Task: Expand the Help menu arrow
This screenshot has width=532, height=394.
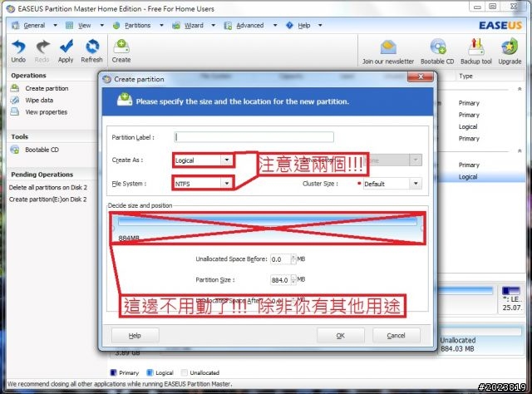Action: tap(320, 26)
